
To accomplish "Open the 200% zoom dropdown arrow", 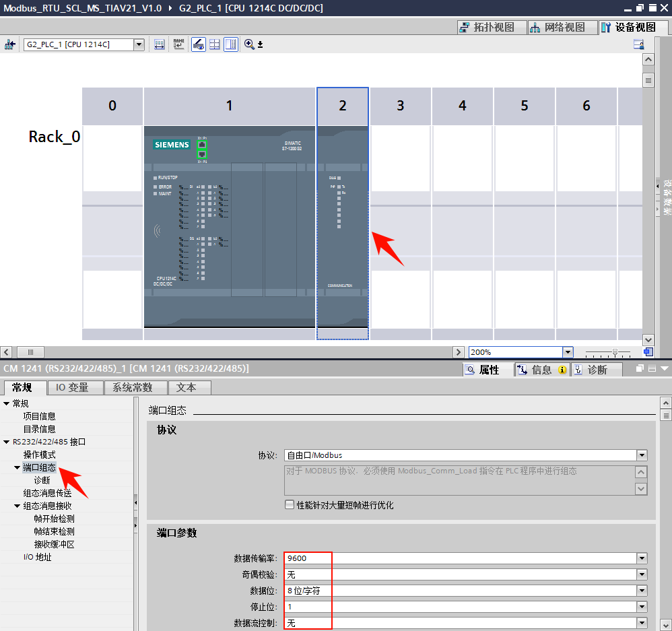I will pyautogui.click(x=568, y=352).
